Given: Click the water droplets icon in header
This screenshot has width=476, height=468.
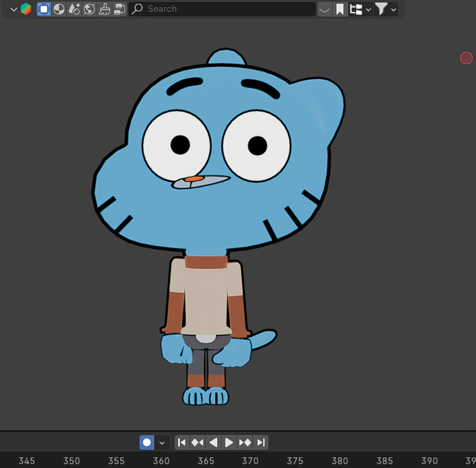Looking at the screenshot, I should (74, 9).
